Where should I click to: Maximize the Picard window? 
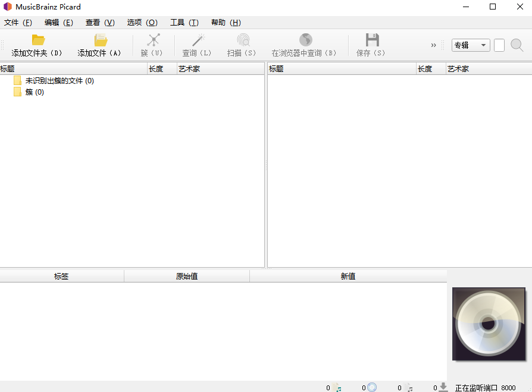tap(493, 7)
